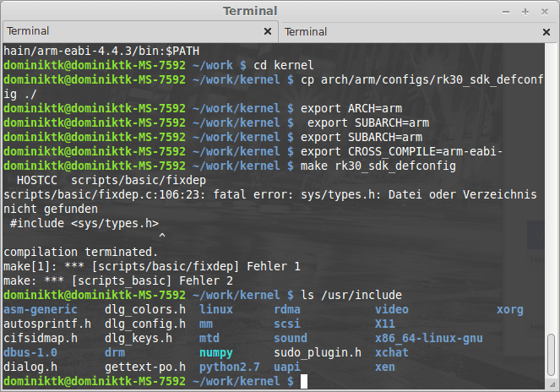Close the first Terminal tab
This screenshot has height=392, width=560.
tap(268, 32)
